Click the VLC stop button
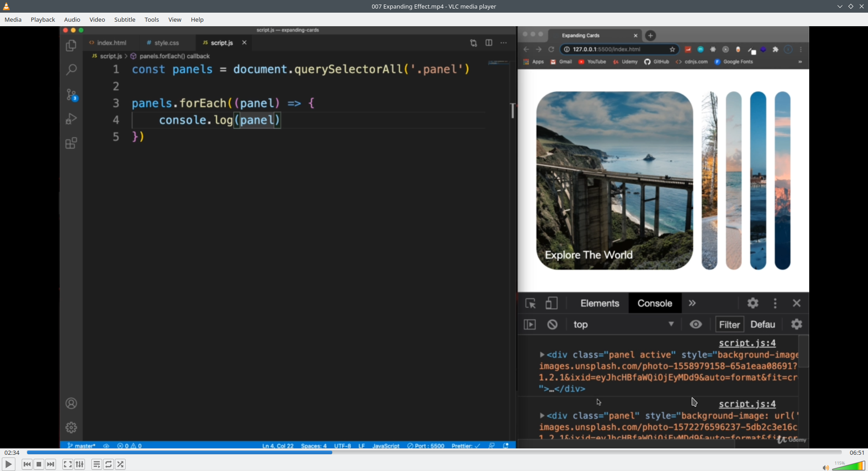Screen dimensions: 868x471 pyautogui.click(x=39, y=464)
